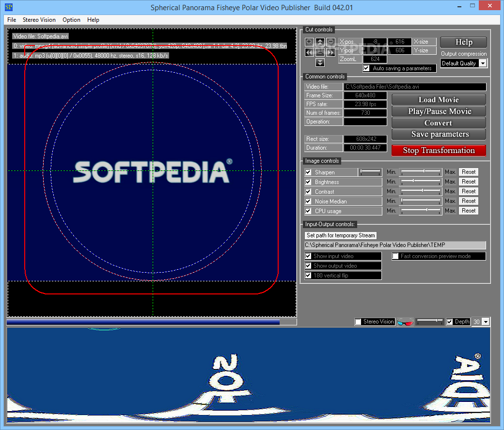Image resolution: width=504 pixels, height=430 pixels.
Task: Uncheck the Noise Median checkbox
Action: click(x=308, y=201)
